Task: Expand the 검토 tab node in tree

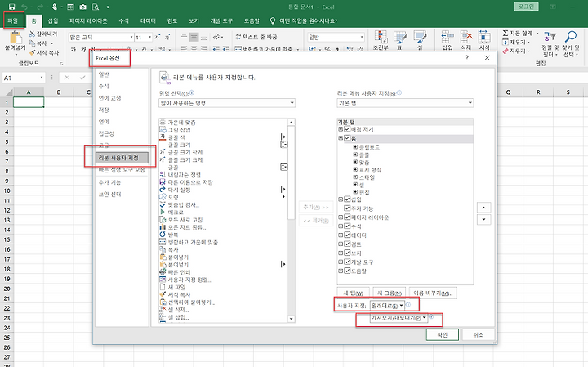Action: pyautogui.click(x=341, y=244)
